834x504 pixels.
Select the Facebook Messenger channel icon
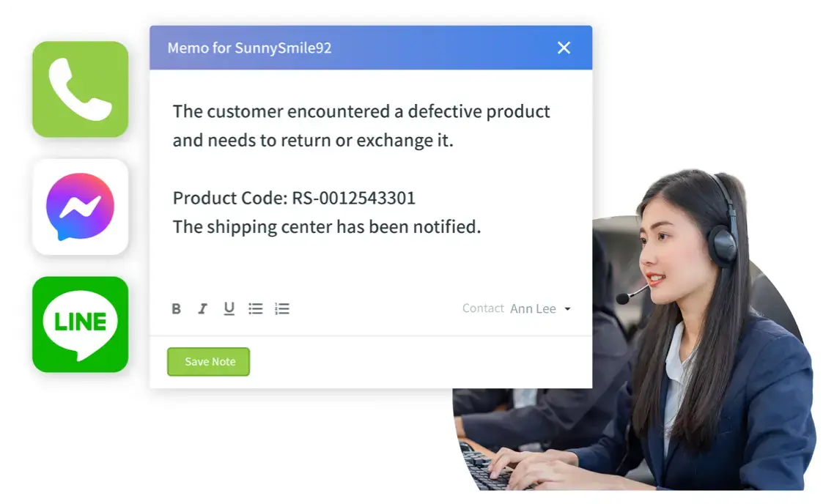pyautogui.click(x=81, y=207)
